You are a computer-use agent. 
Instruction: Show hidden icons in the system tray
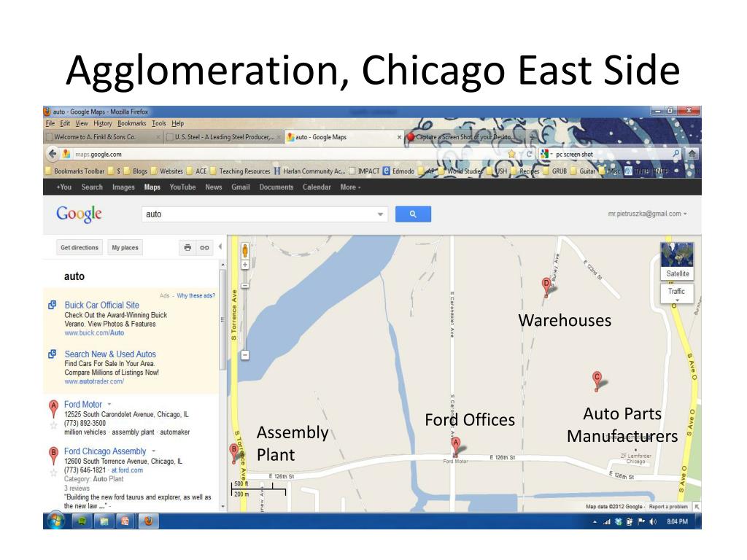tap(595, 522)
